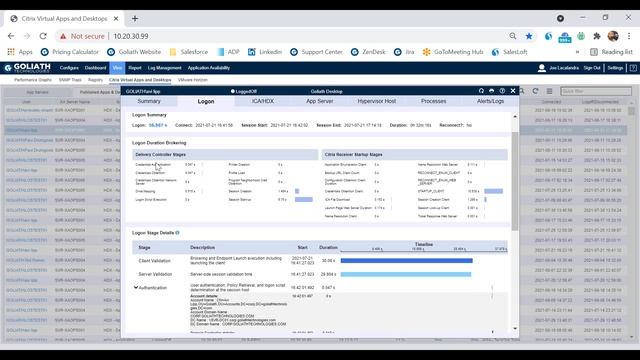Close the Citrix Virtual Apps browser tab

(116, 19)
